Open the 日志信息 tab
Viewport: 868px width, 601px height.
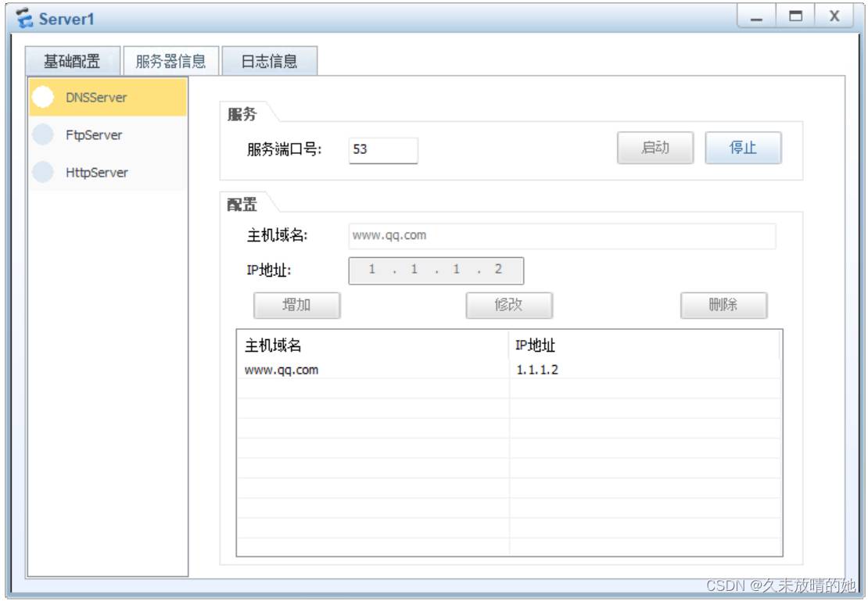(270, 61)
